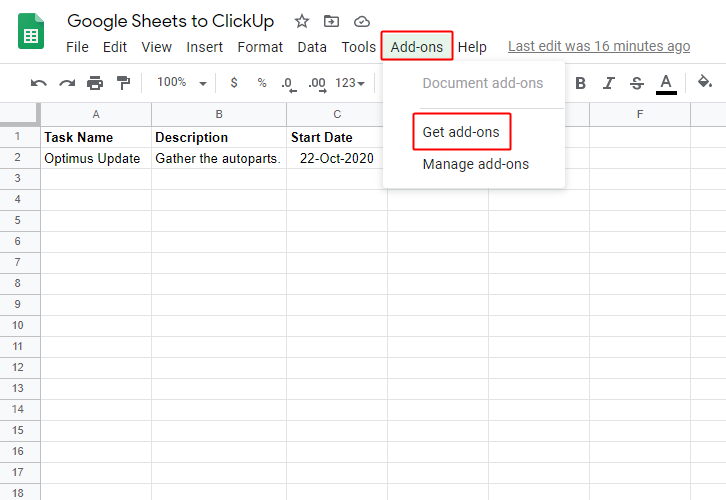This screenshot has width=726, height=500.
Task: Select row 10 header
Action: click(x=20, y=325)
